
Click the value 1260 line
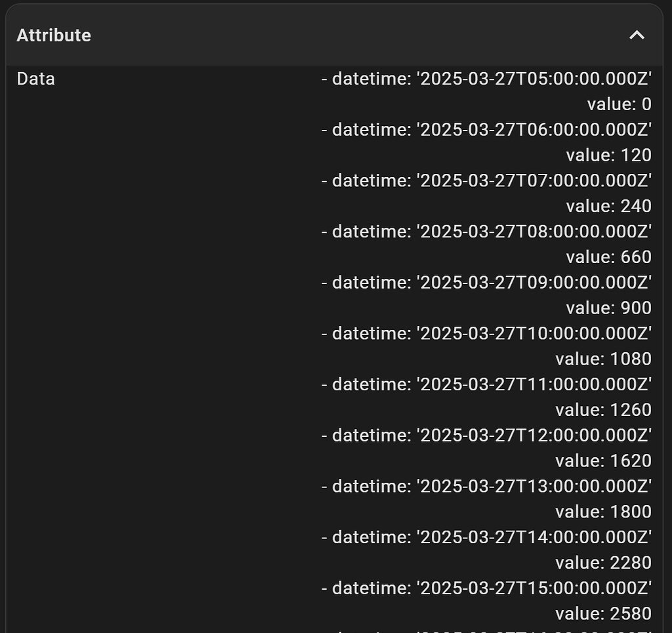click(603, 410)
